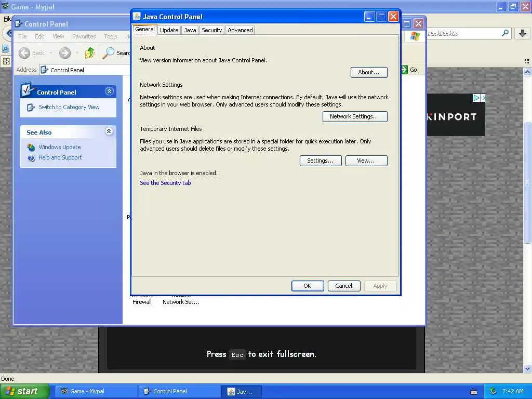Switch to Java taskbar button

(x=241, y=392)
